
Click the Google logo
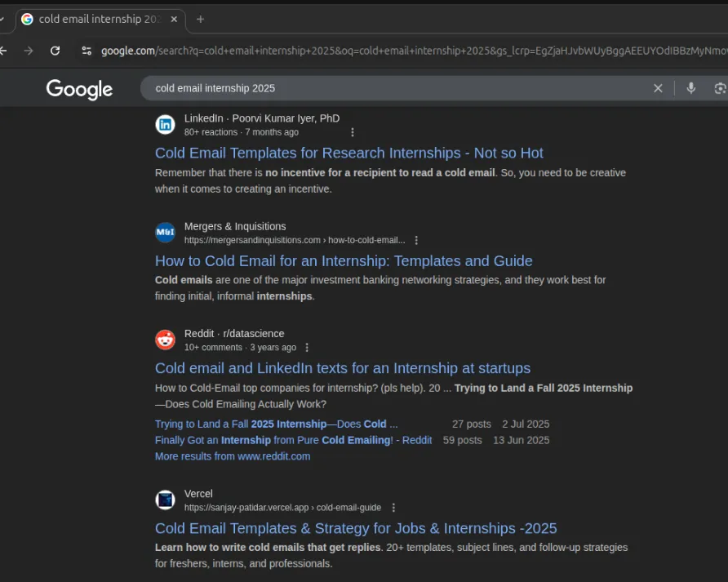pyautogui.click(x=79, y=89)
